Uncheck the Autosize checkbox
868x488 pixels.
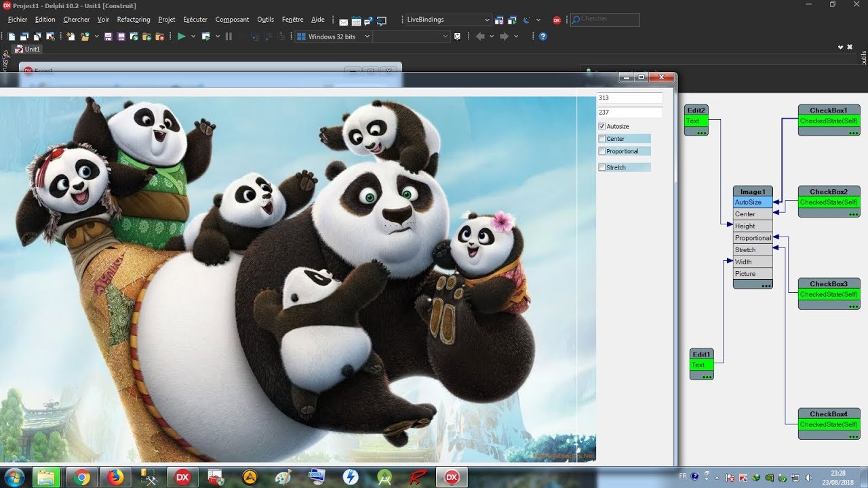tap(602, 126)
